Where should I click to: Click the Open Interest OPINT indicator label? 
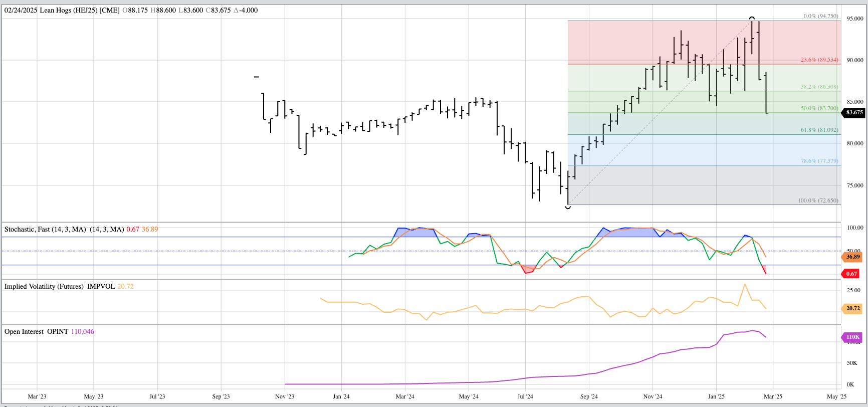(x=36, y=331)
